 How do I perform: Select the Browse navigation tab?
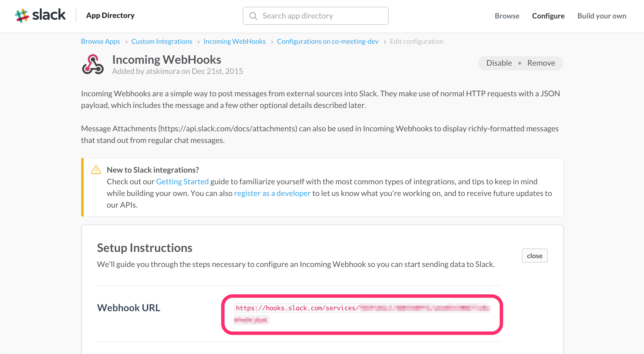click(x=507, y=15)
